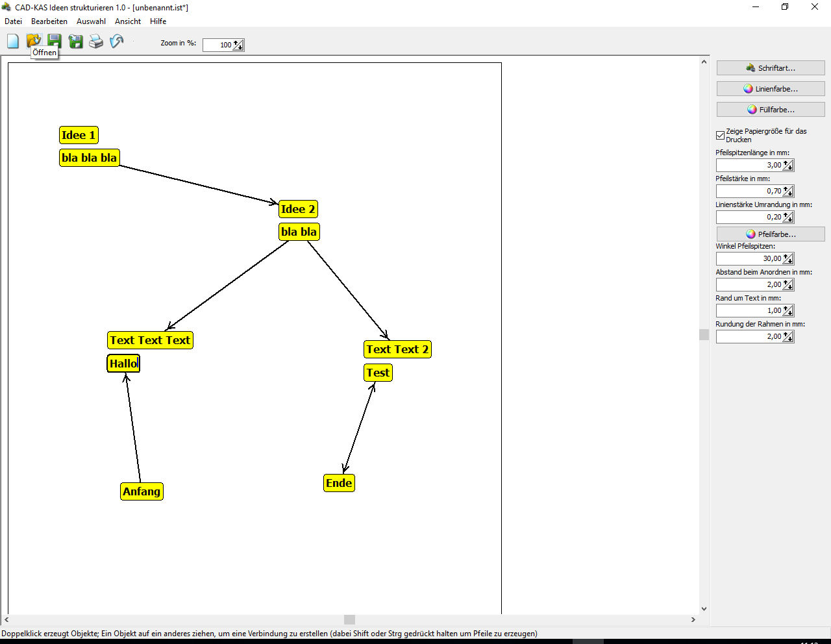Click the Pfeilspitzenlänge spinner arrows
The width and height of the screenshot is (831, 644).
click(788, 166)
